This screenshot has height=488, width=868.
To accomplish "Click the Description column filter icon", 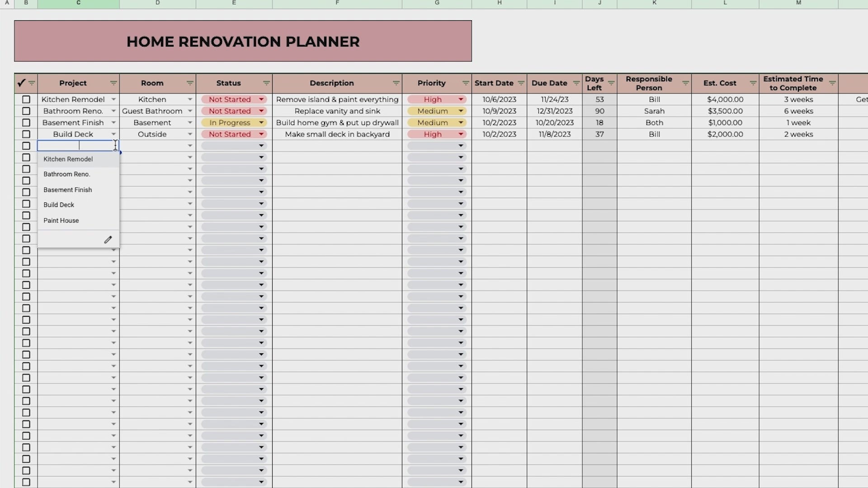I will 396,83.
